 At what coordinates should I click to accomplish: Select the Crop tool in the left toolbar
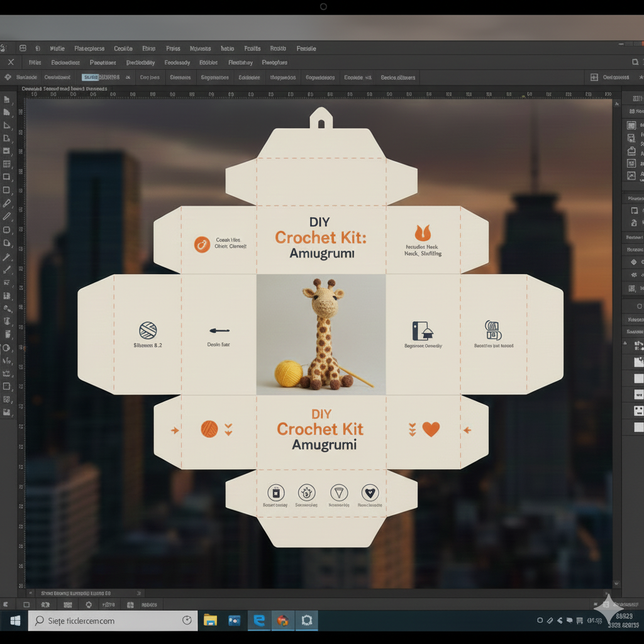point(7,151)
